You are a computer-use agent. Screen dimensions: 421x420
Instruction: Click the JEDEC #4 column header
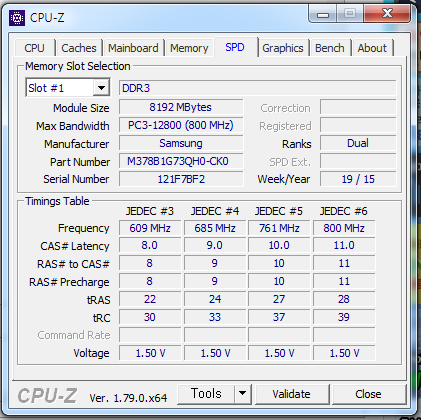[215, 211]
